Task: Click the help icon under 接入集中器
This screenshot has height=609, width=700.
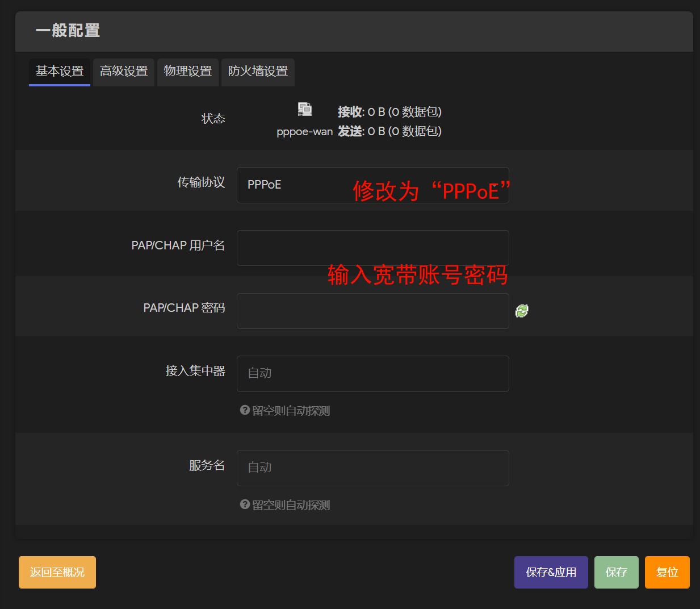Action: tap(245, 410)
